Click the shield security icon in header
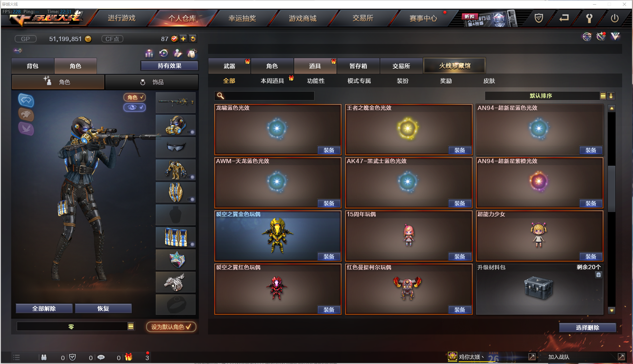This screenshot has width=633, height=364. pos(539,18)
